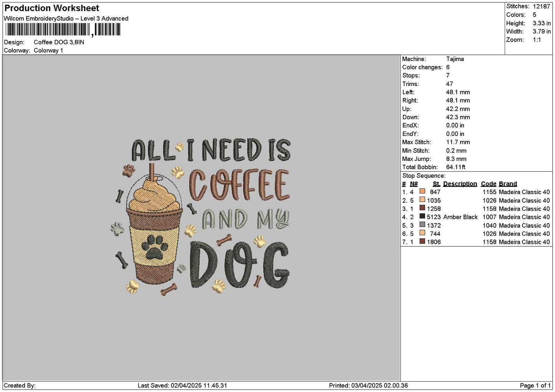Click the Down value 42.3 mm
555x392 pixels.
click(458, 117)
